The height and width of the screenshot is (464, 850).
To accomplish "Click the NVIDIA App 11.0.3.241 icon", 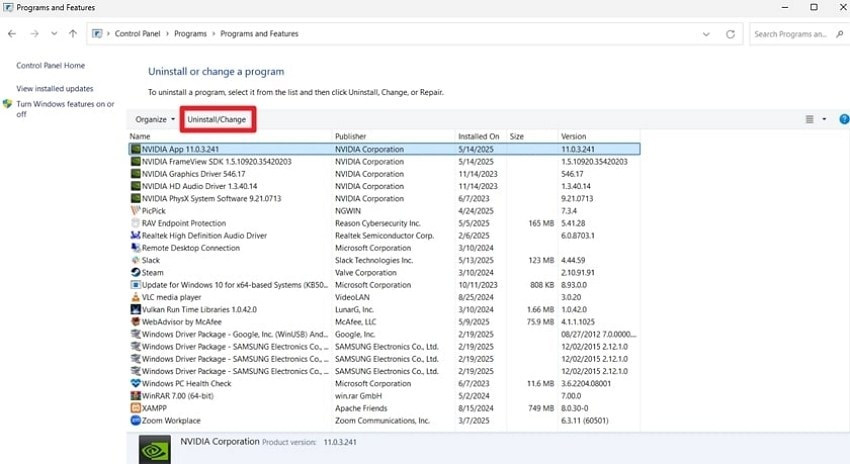I will tap(136, 149).
